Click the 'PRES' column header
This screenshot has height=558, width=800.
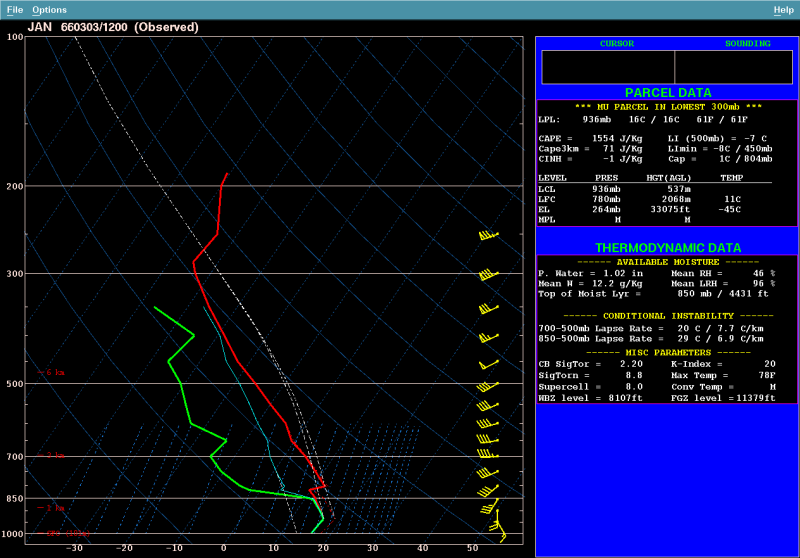coord(606,178)
